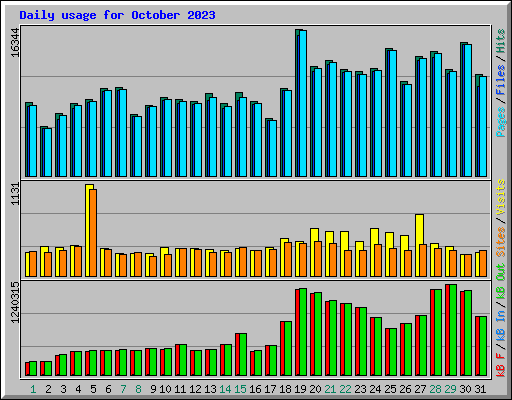Click the yellow visits bar for day 27
The height and width of the screenshot is (400, 512).
coord(418,245)
